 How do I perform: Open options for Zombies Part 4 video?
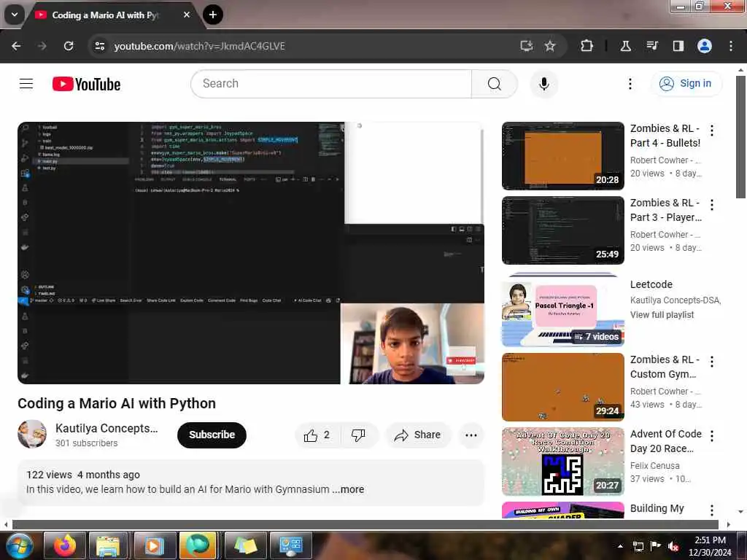coord(712,131)
